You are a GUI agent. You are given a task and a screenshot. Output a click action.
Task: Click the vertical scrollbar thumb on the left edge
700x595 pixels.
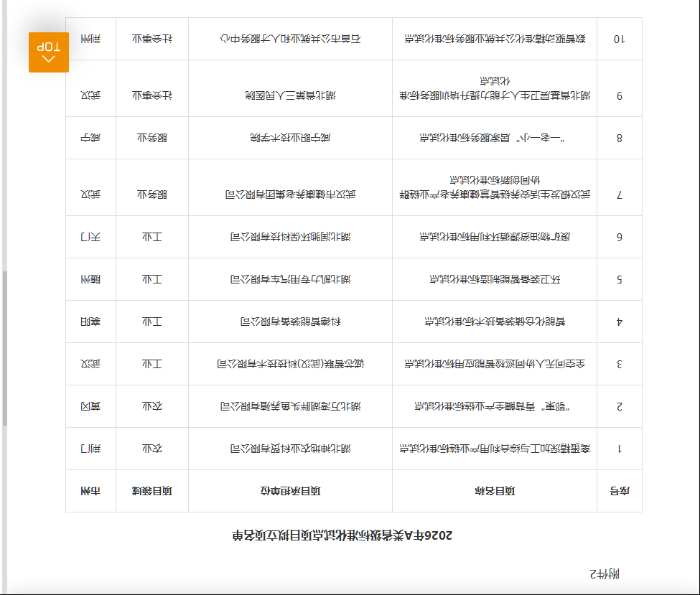[4, 348]
